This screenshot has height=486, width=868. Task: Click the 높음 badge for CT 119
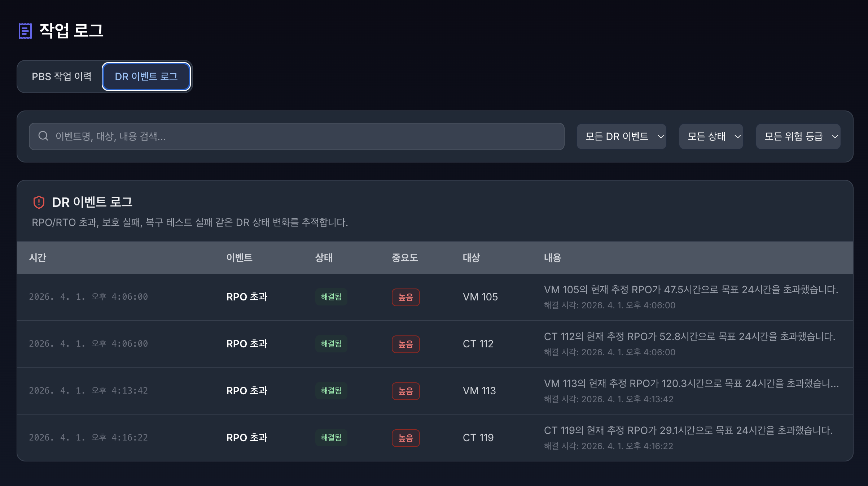405,438
